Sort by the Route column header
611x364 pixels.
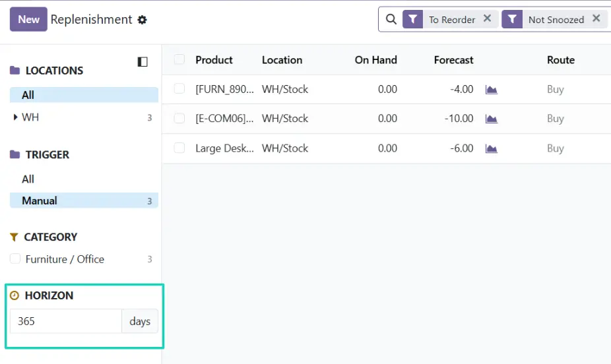click(561, 60)
